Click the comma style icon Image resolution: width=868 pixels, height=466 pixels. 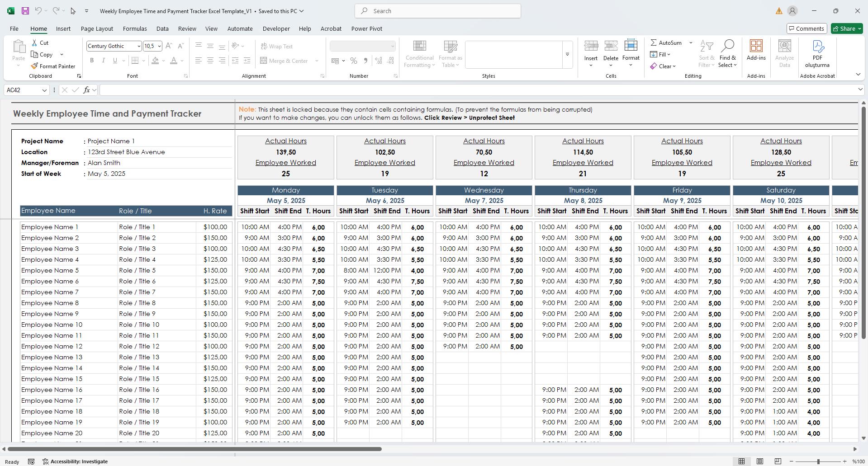point(365,61)
